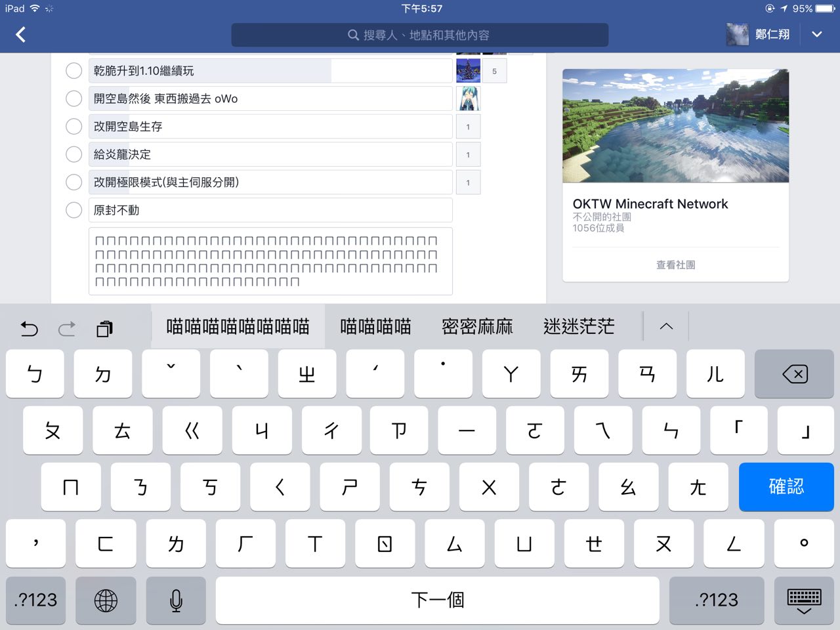Viewport: 840px width, 630px height.
Task: Show 1 voter count for 改開空島生存
Action: [x=468, y=127]
